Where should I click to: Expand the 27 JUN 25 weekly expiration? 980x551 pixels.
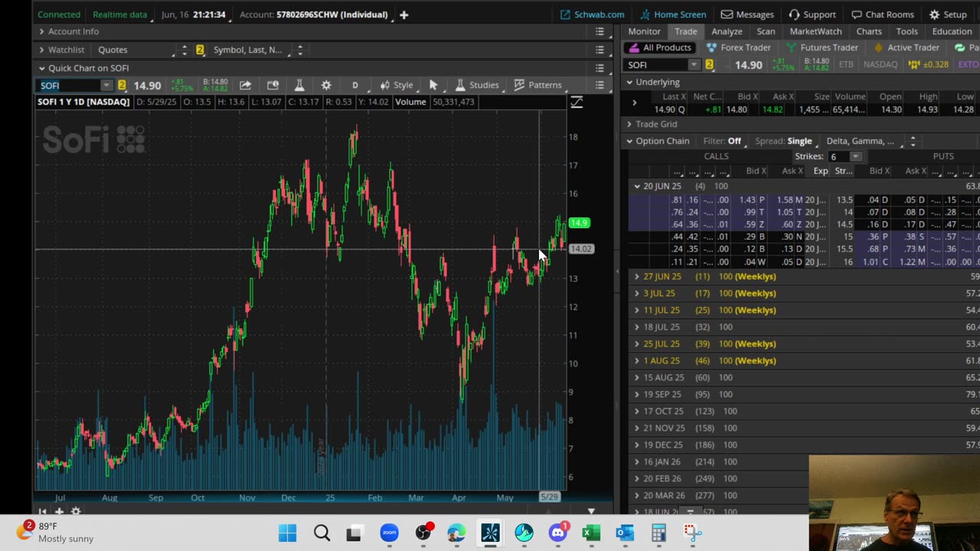click(x=637, y=276)
